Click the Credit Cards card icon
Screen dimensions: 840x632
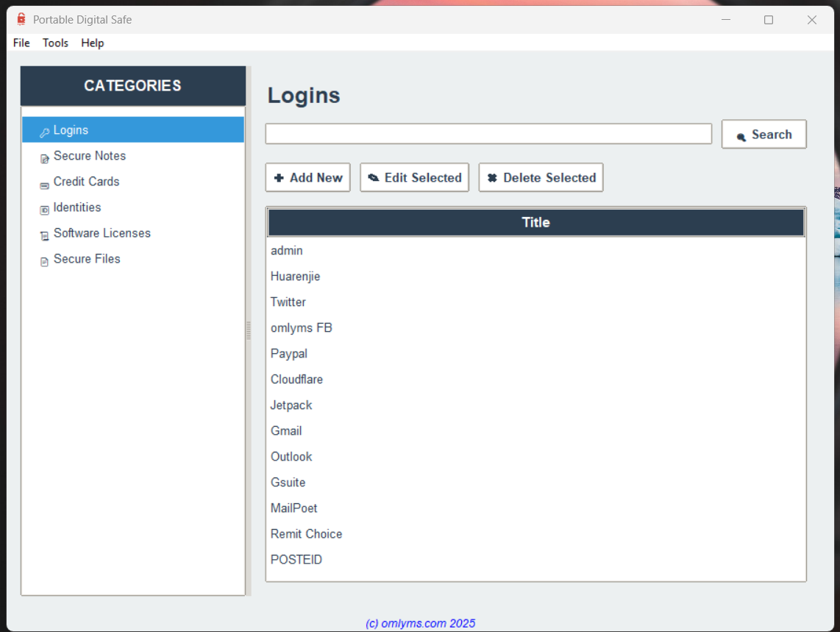point(44,184)
